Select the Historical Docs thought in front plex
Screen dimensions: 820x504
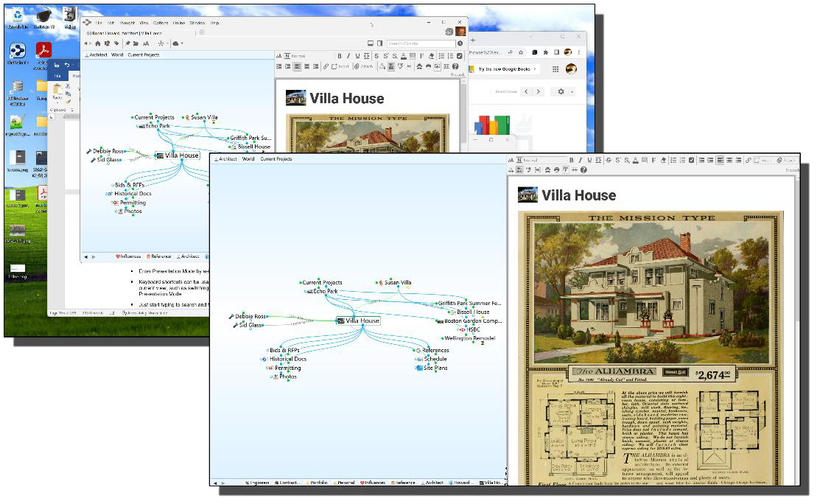[x=287, y=359]
